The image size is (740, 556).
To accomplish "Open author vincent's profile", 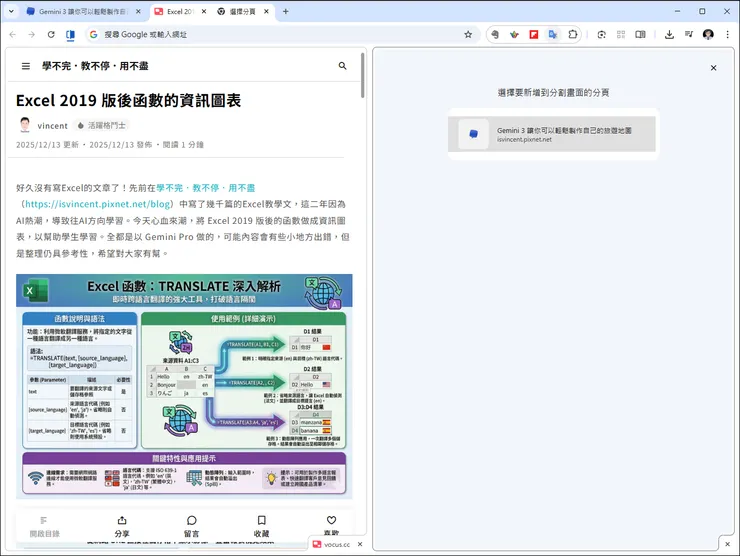I will (53, 126).
